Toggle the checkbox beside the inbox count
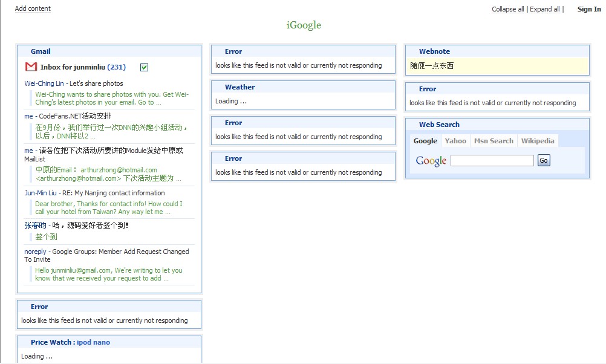This screenshot has height=364, width=606. pos(144,67)
